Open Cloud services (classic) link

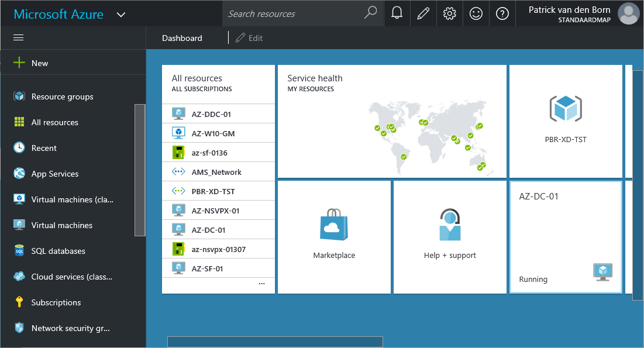[x=73, y=277]
